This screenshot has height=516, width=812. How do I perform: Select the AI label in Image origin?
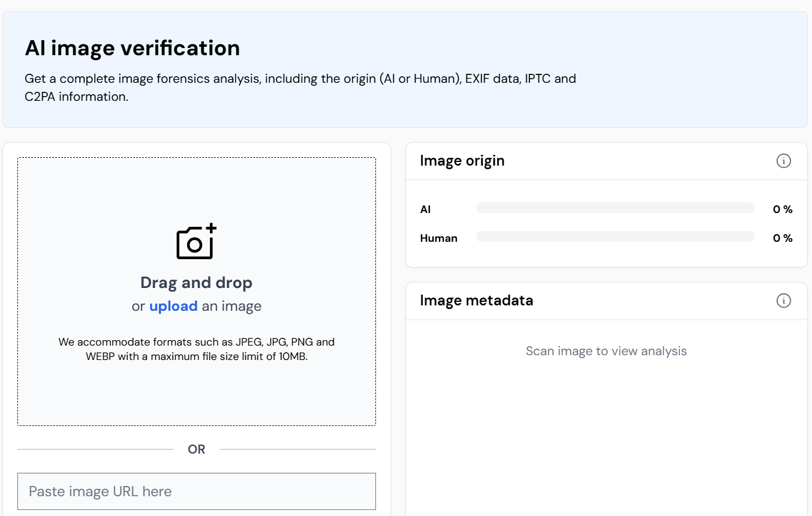tap(425, 209)
